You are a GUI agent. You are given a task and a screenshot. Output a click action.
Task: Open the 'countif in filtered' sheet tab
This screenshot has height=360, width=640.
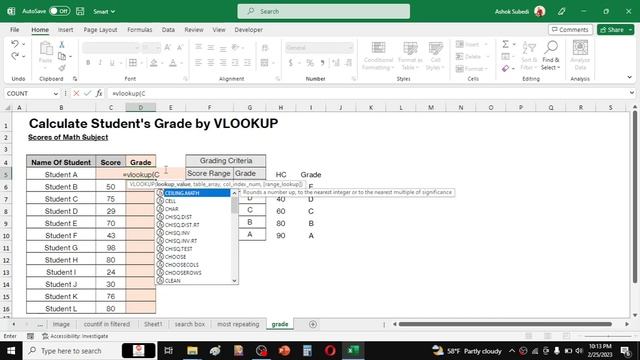pyautogui.click(x=107, y=324)
